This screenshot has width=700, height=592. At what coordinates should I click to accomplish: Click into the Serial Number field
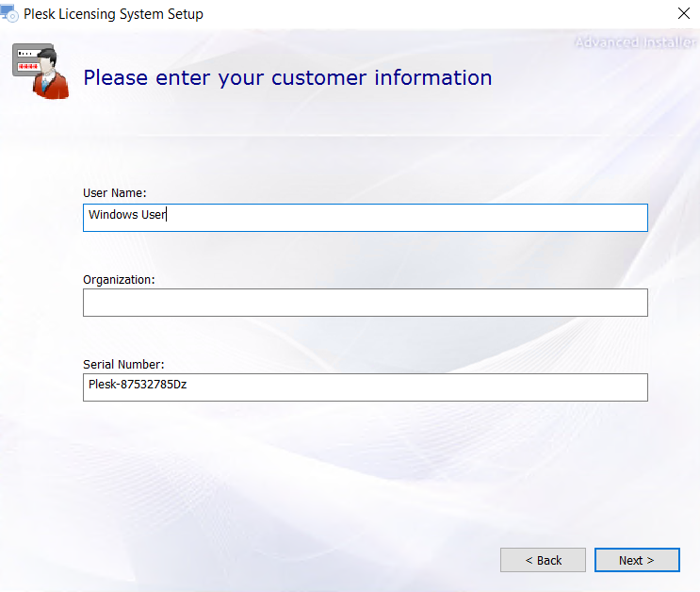(x=366, y=387)
